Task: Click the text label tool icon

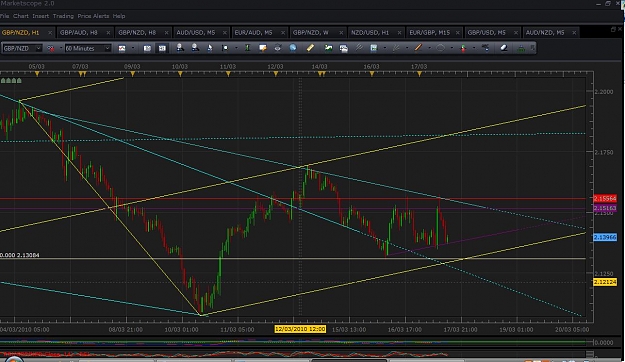Action: (485, 48)
